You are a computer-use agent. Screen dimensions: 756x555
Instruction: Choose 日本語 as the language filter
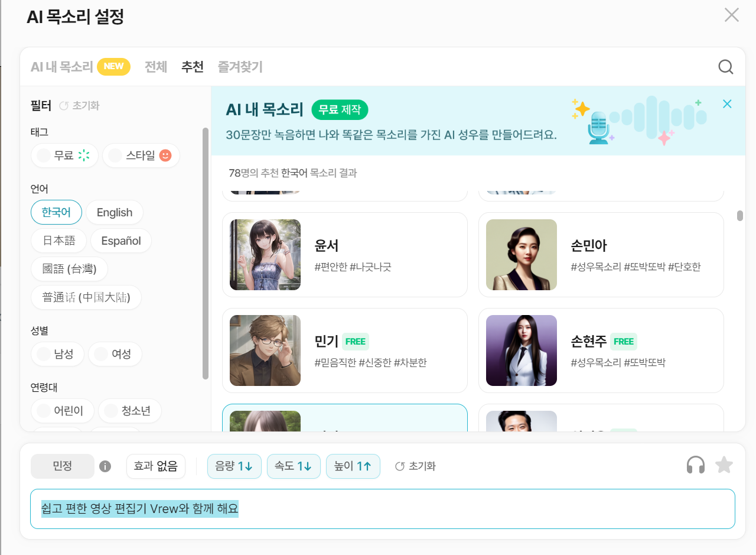tap(58, 240)
